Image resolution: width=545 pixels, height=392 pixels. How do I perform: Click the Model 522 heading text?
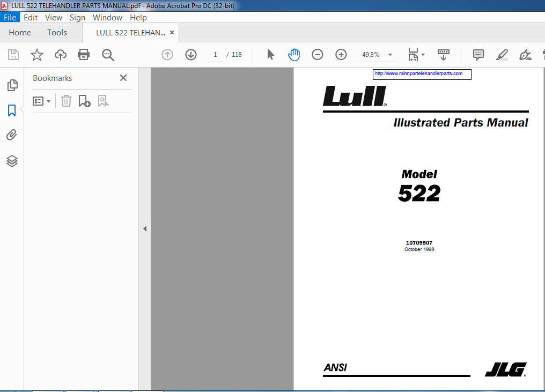pyautogui.click(x=419, y=186)
